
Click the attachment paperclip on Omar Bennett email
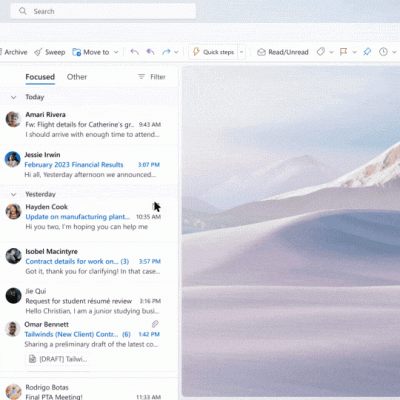(155, 324)
